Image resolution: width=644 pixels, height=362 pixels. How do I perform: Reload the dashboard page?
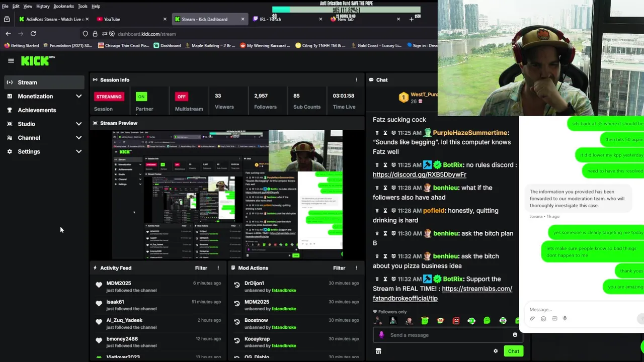click(x=33, y=34)
